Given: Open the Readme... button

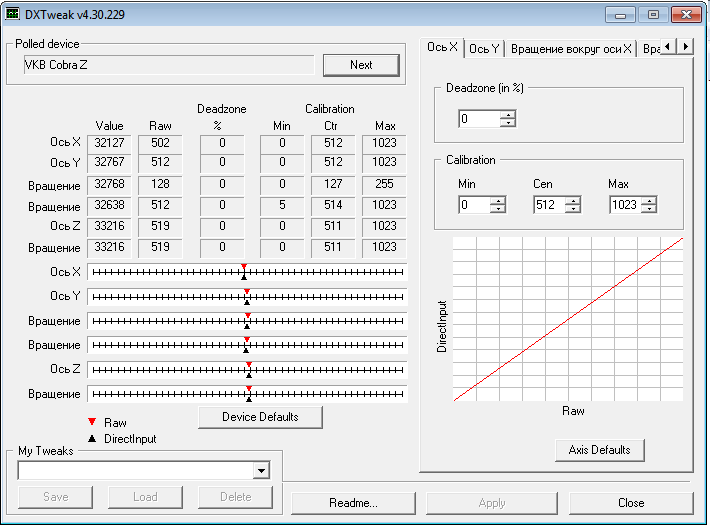Looking at the screenshot, I should point(353,503).
